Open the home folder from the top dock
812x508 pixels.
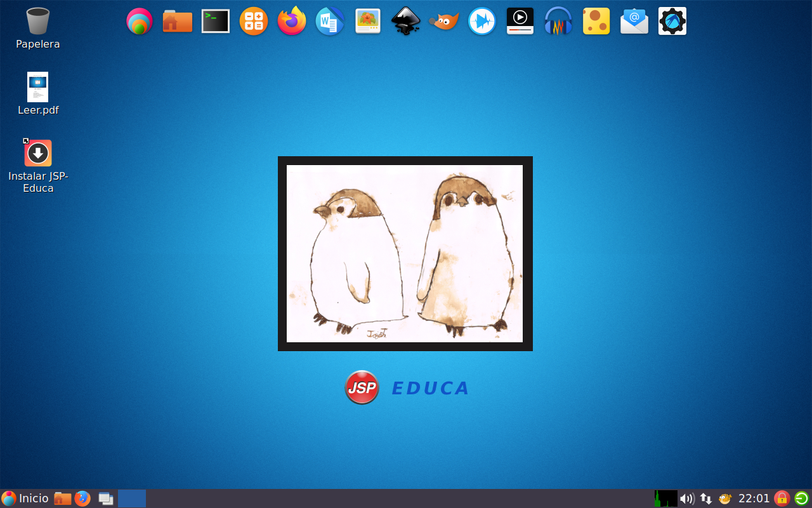(x=178, y=22)
